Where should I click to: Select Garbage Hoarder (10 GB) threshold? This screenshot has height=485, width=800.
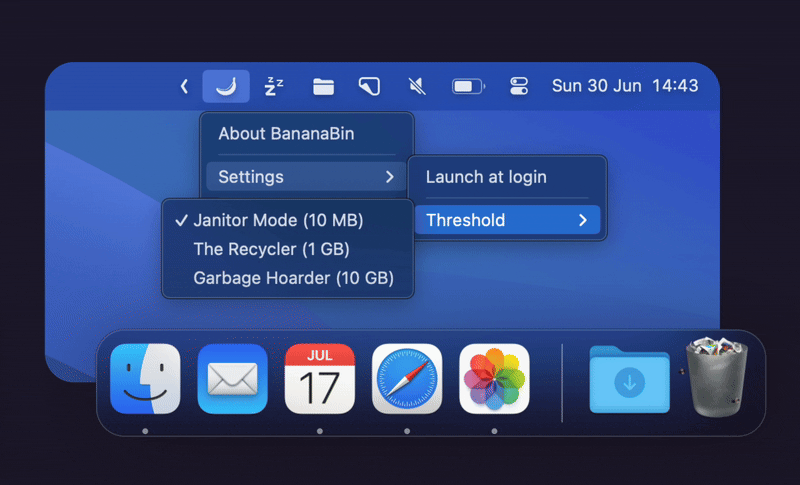pos(293,277)
